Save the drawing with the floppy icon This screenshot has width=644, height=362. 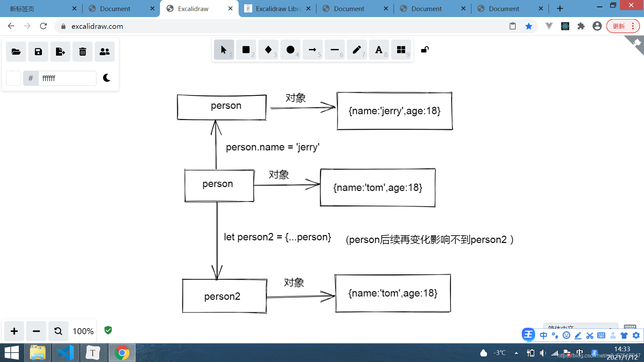pyautogui.click(x=38, y=52)
